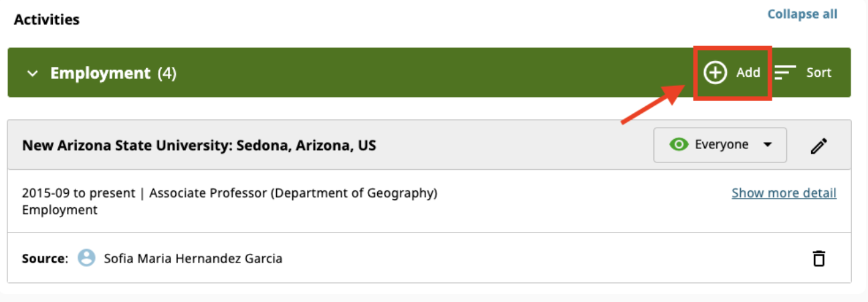Click the Employment section heading
The height and width of the screenshot is (302, 868).
click(100, 73)
